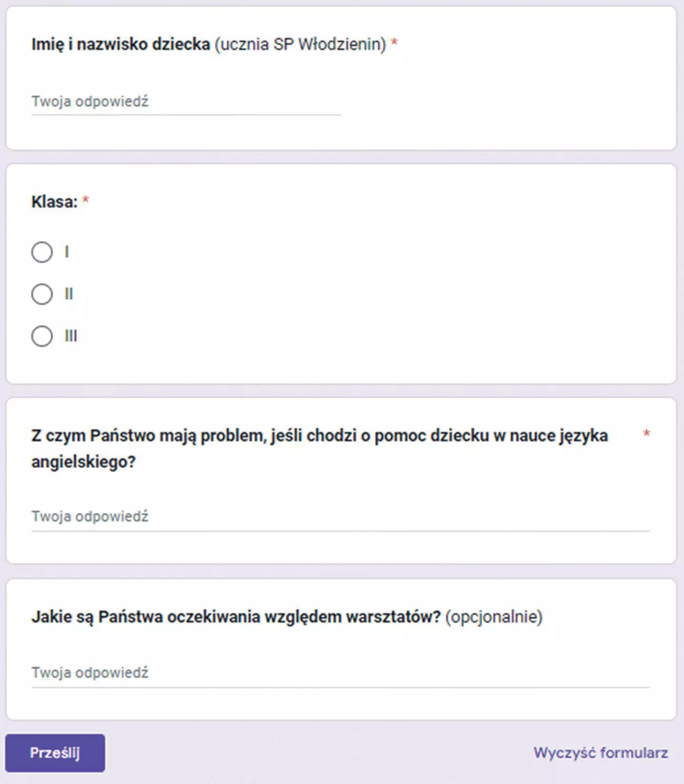Viewport: 684px width, 784px height.
Task: Click the Wyczyść formularz link
Action: point(601,753)
